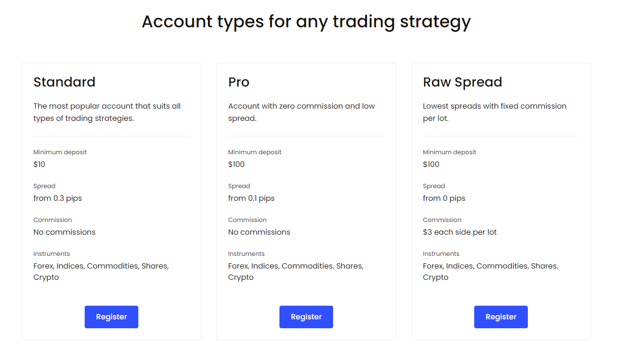Click Register button under Pro account
This screenshot has width=621, height=364.
point(306,317)
